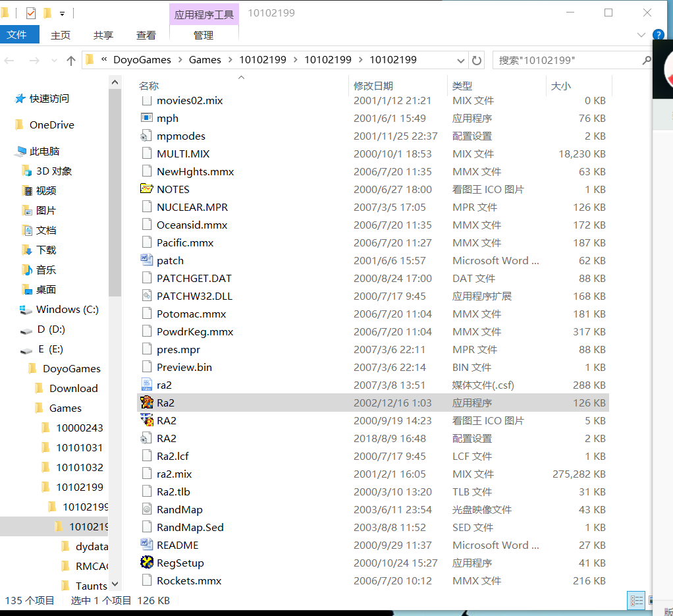Select the PATCHW32.DLL file icon
This screenshot has height=616, width=673.
coord(147,296)
